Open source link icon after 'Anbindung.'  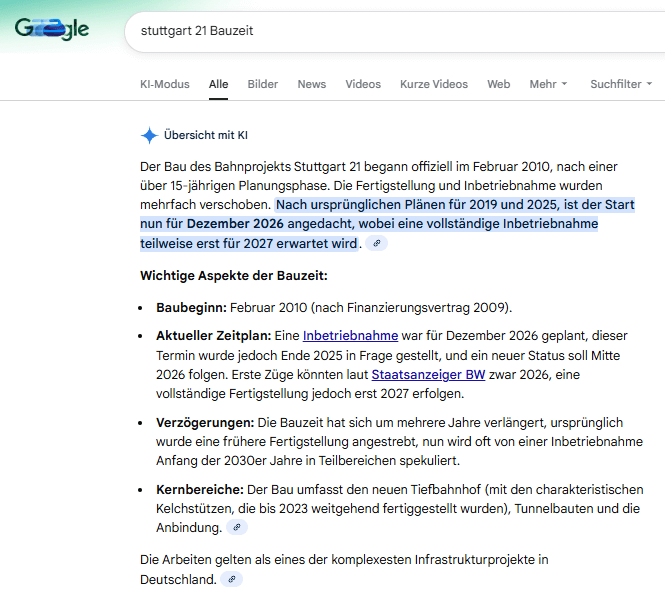tap(236, 527)
